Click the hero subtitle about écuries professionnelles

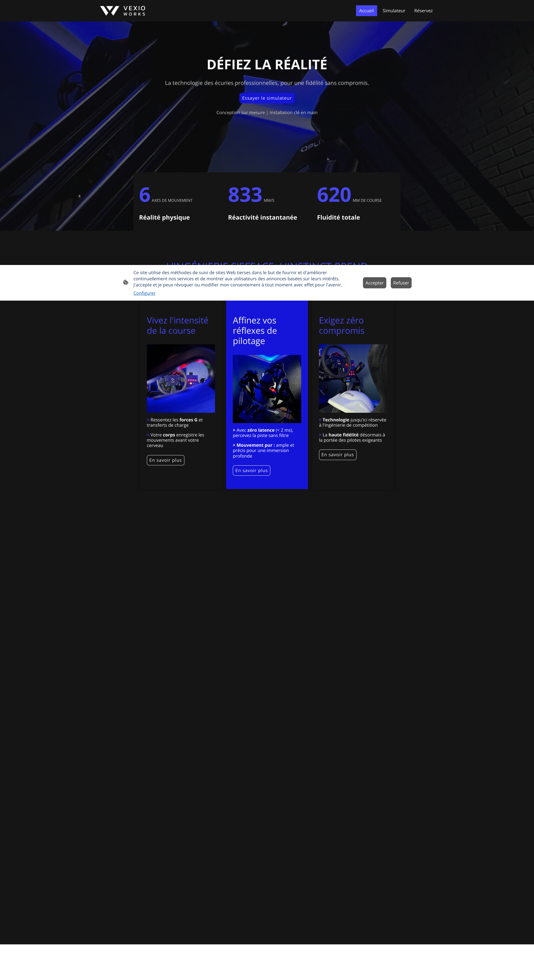[267, 83]
